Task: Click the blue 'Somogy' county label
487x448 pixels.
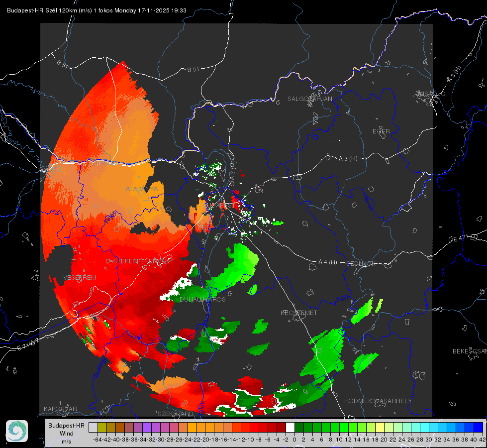Action: (x=100, y=367)
